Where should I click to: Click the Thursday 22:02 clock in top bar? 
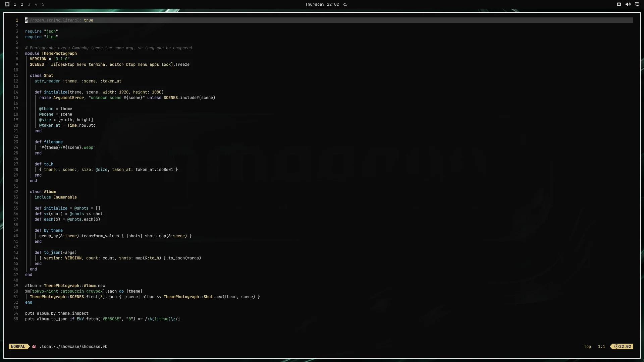(x=322, y=4)
